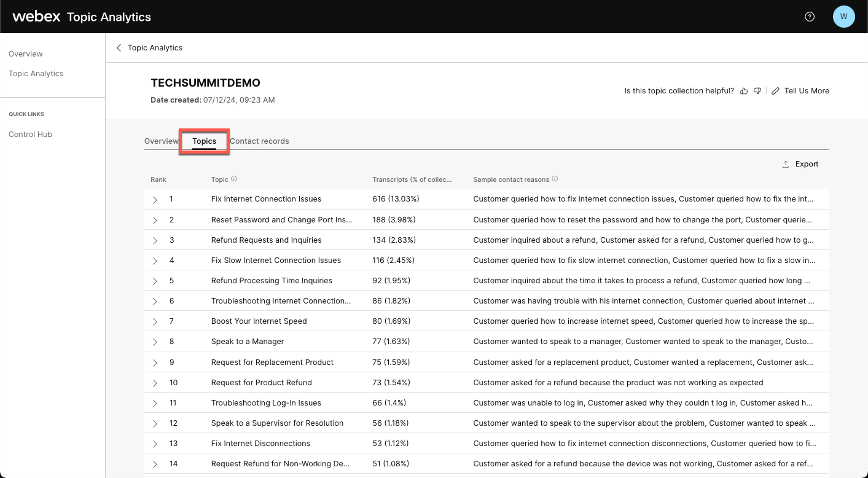Click the info icon next to Topic column

234,179
